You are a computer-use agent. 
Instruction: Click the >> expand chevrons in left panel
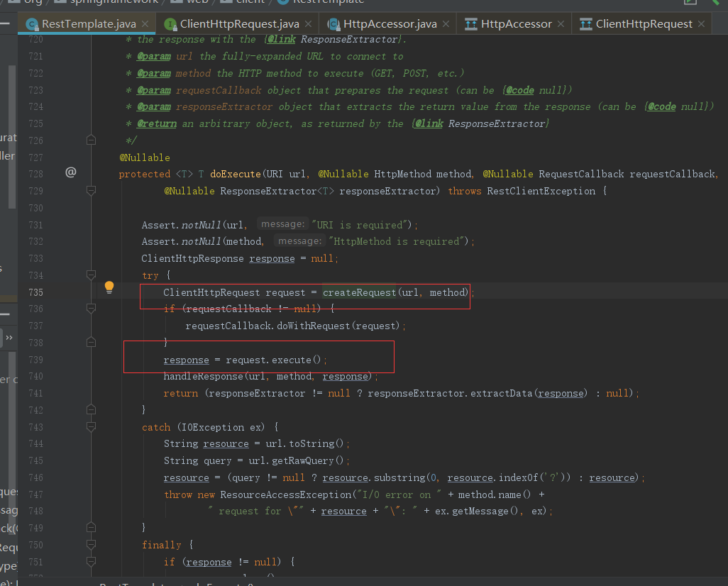[9, 338]
